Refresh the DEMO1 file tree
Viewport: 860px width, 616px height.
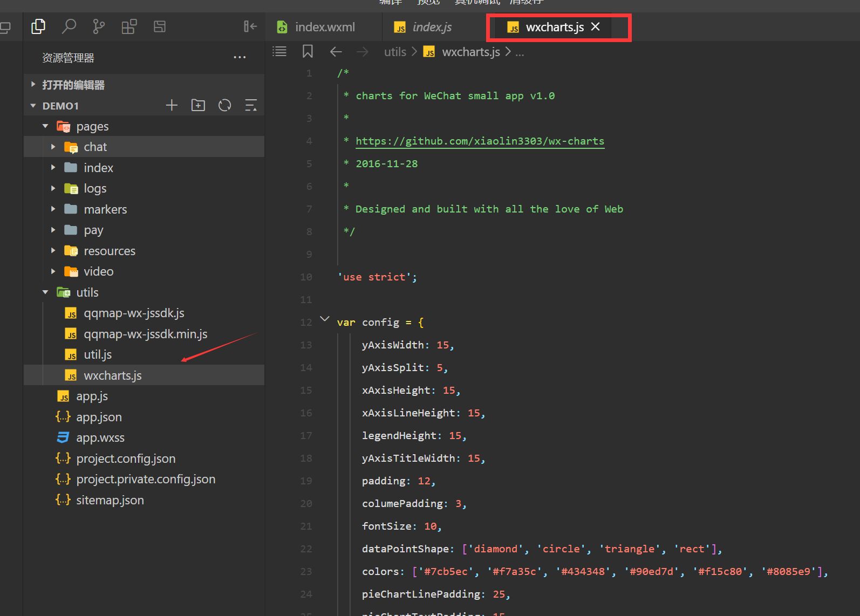click(224, 105)
